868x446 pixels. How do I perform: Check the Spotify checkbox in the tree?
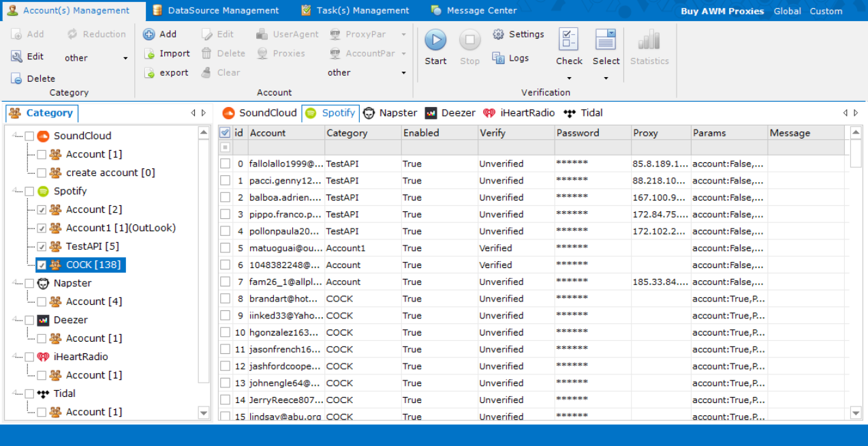(x=29, y=192)
